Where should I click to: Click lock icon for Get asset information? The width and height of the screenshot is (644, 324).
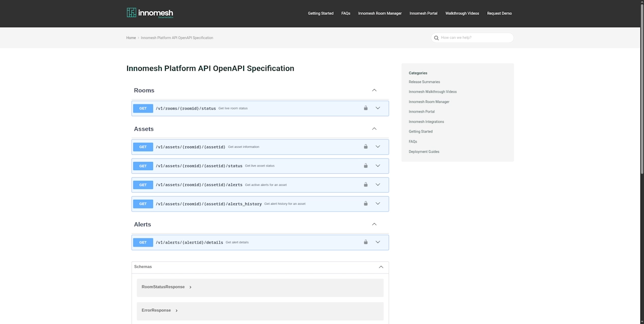pos(365,147)
